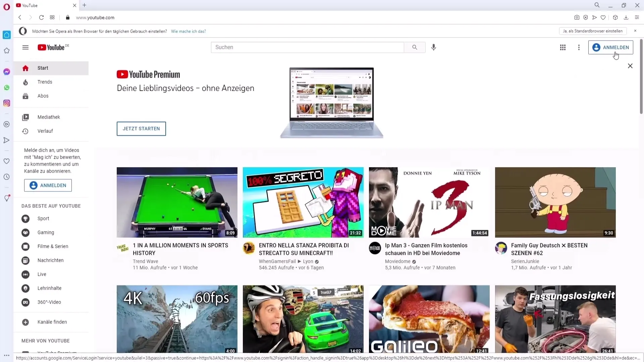Click the Live section icon

point(25,274)
